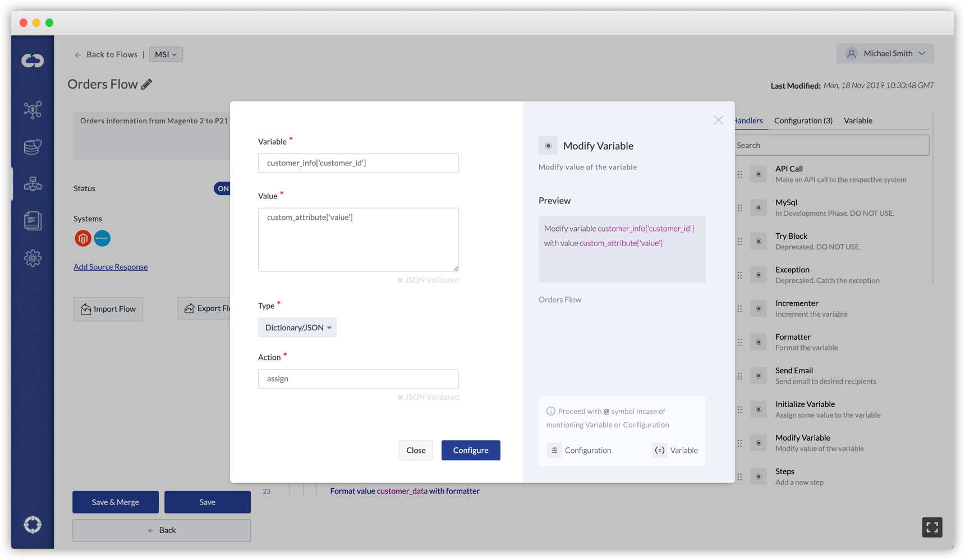Click the Add Source Response link

(x=111, y=267)
